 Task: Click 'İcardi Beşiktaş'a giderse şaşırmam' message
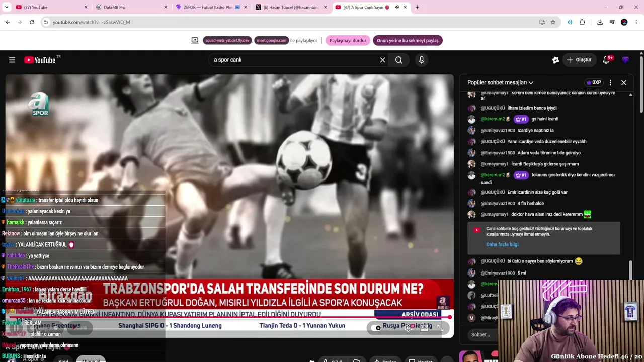545,164
